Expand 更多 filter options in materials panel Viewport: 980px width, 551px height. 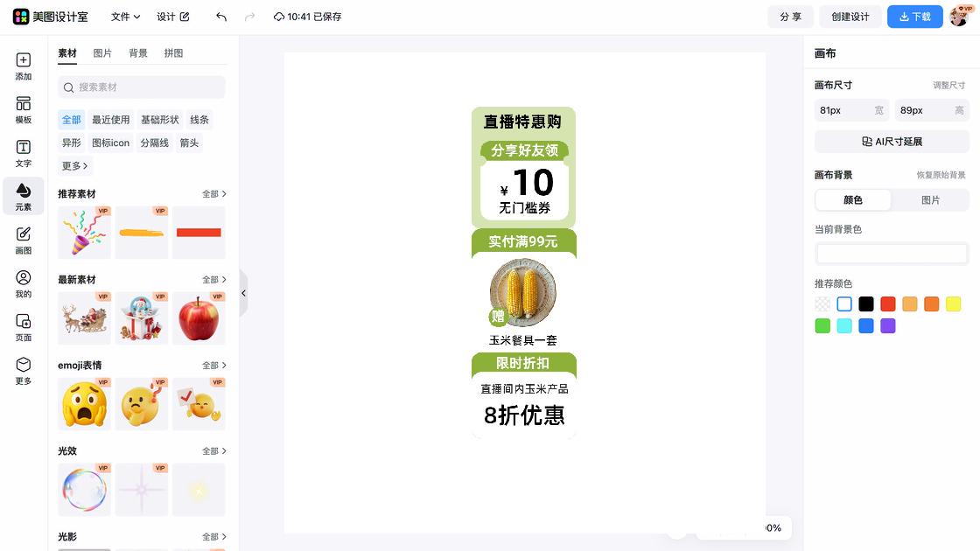pos(74,165)
